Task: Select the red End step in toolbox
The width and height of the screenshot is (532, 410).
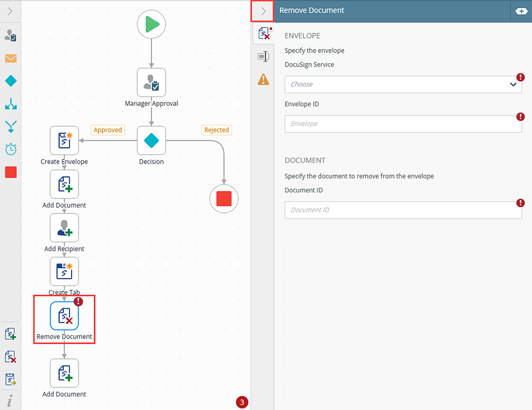Action: (11, 172)
